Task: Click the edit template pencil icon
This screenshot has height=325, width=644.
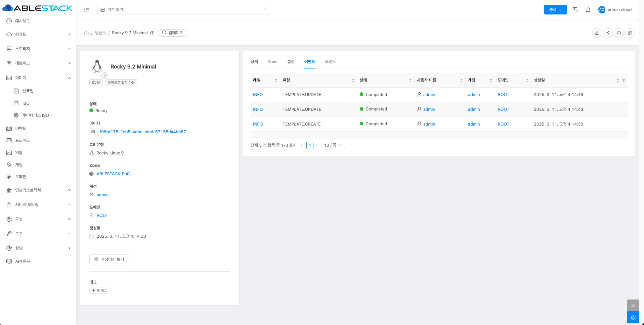Action: [596, 33]
